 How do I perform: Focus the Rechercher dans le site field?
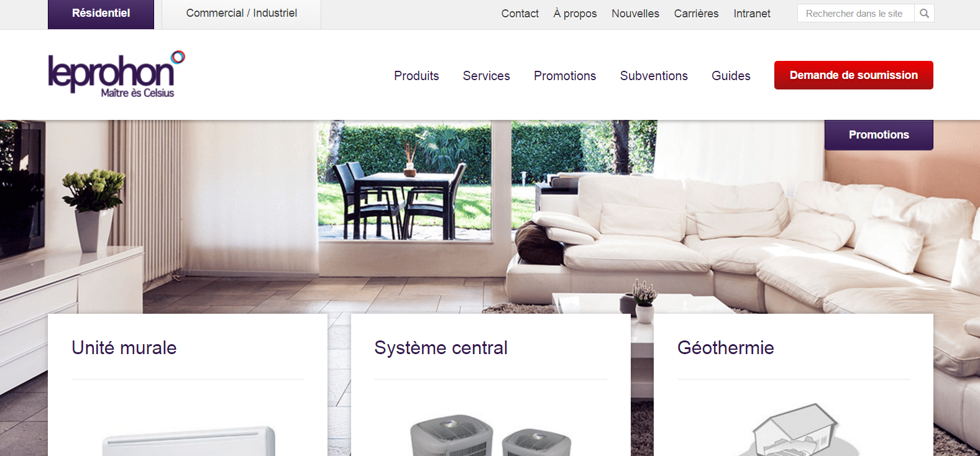[856, 13]
